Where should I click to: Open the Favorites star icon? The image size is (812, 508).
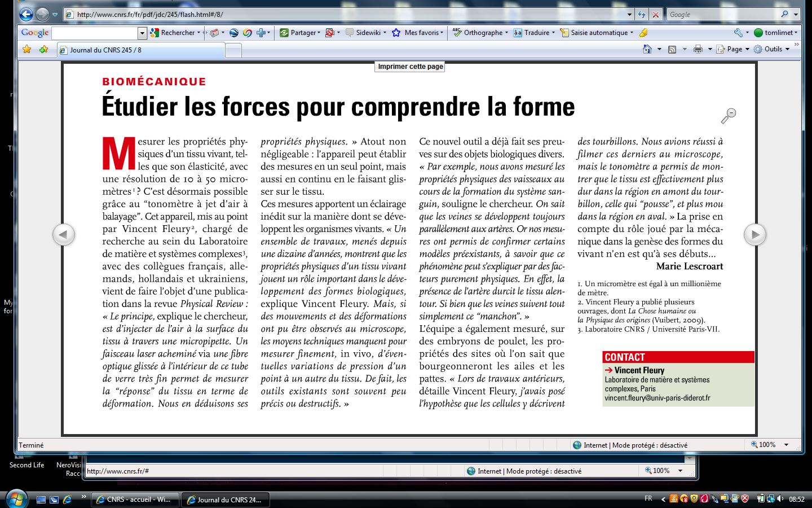tap(27, 50)
